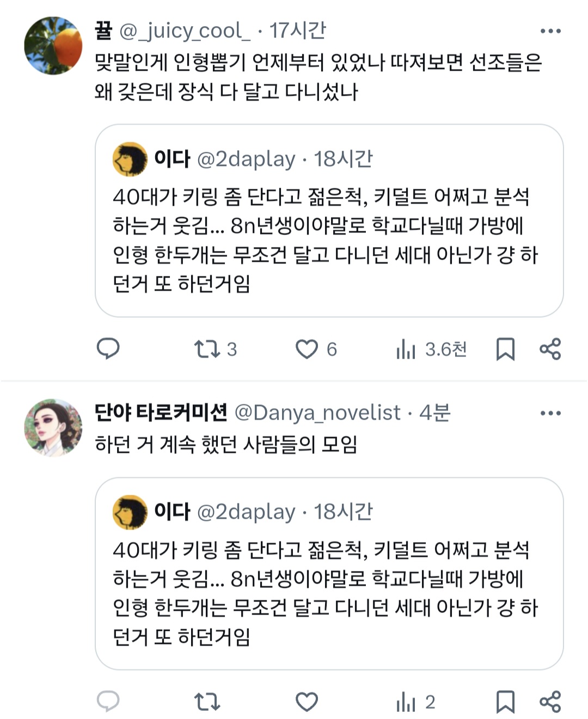
Task: Open more options for Danya_novelist tweet
Action: 550,413
